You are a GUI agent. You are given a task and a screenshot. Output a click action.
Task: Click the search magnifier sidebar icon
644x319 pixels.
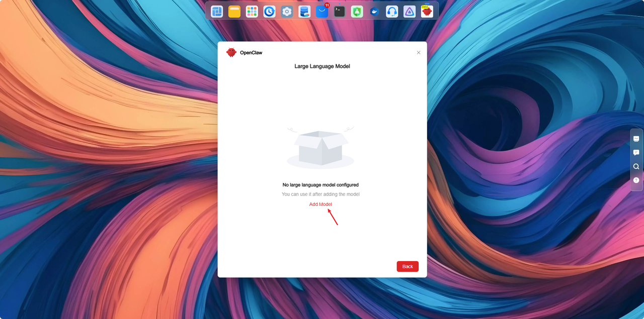(636, 166)
